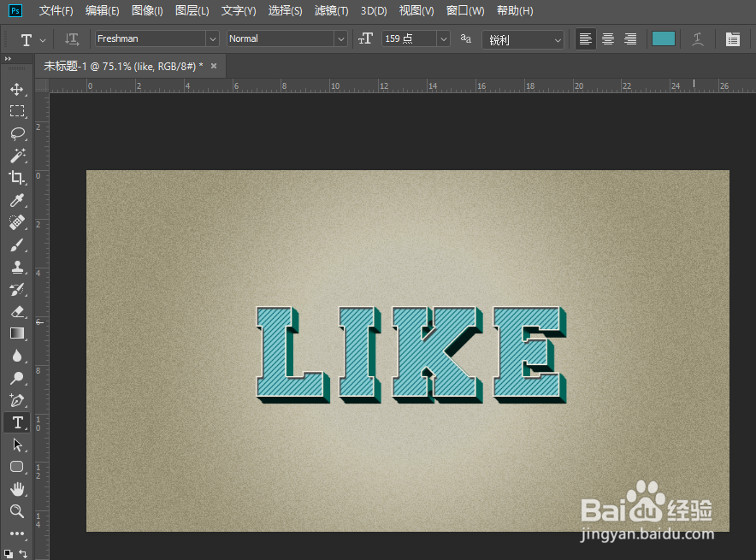Close the 未标题-1 document tab
Screen dimensions: 756x560
click(214, 66)
